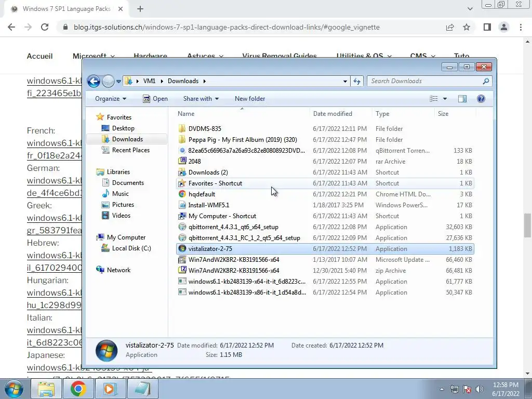Open the Windows Start button
This screenshot has height=399, width=532.
(14, 389)
